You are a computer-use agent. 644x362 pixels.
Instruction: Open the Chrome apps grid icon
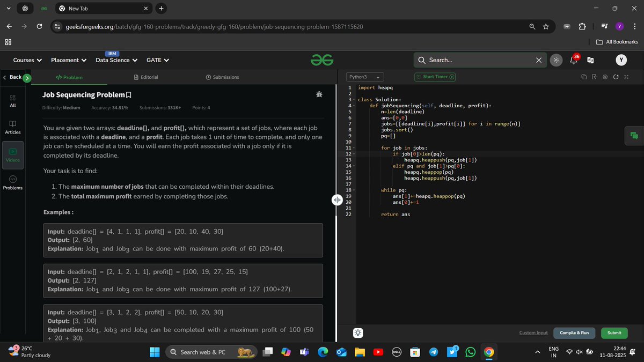point(8,42)
